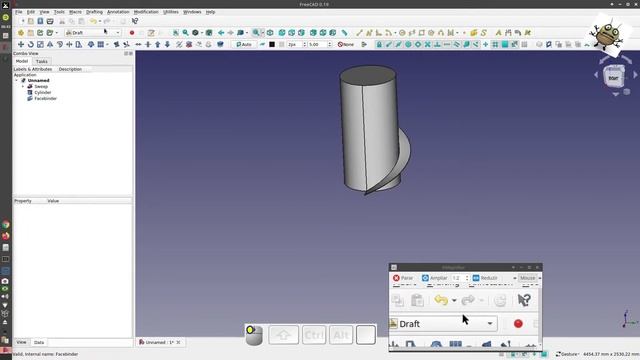The image size is (640, 360).
Task: Select the Cylinder object in tree
Action: pos(42,92)
